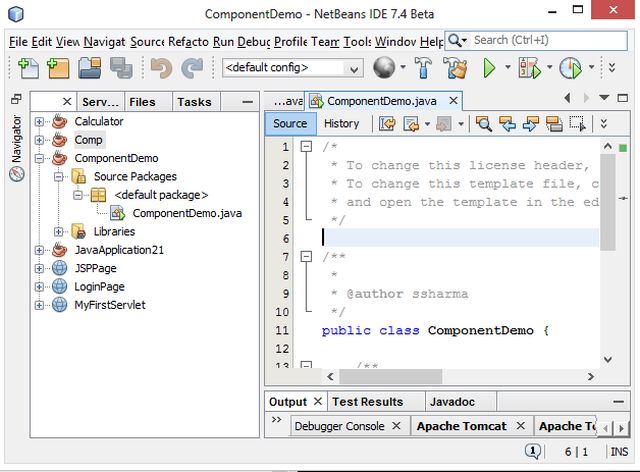Image resolution: width=640 pixels, height=472 pixels.
Task: Close the ComponentDemo.java tab
Action: click(x=453, y=100)
